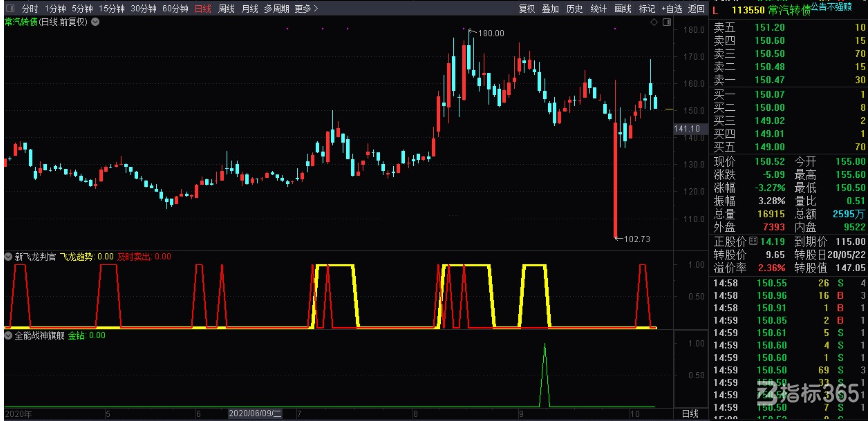Screen dimensions: 868x421
Task: Click the 溢价率 2.36% value
Action: pyautogui.click(x=772, y=268)
